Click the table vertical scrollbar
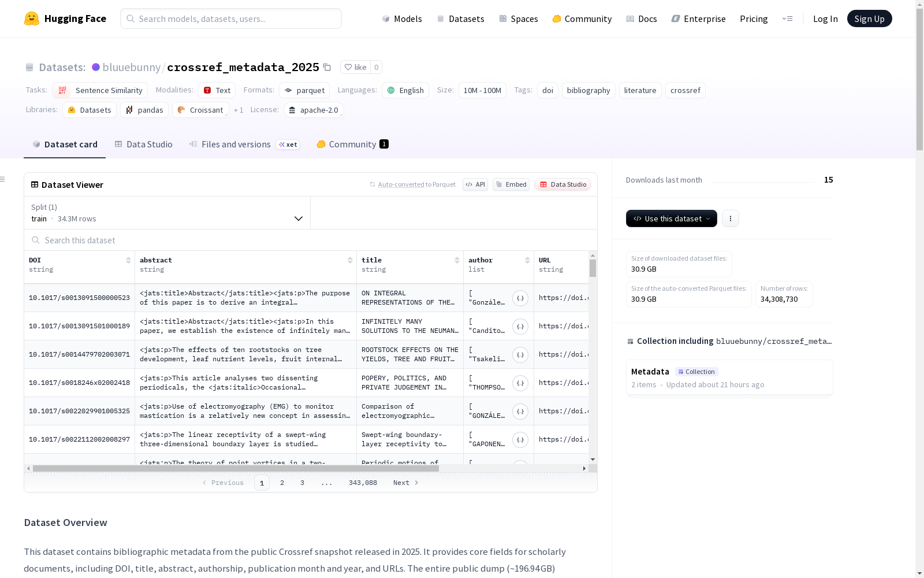This screenshot has width=924, height=578. point(593,268)
